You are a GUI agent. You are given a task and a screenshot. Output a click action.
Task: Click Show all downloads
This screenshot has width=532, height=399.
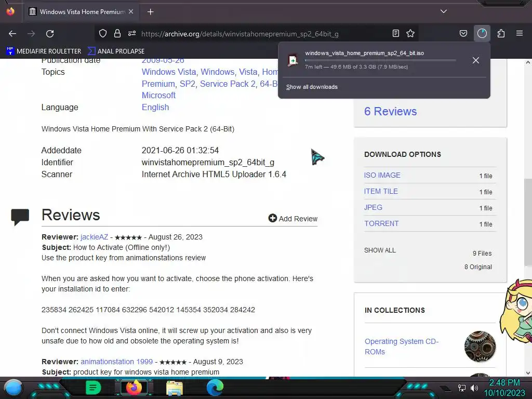coord(312,87)
